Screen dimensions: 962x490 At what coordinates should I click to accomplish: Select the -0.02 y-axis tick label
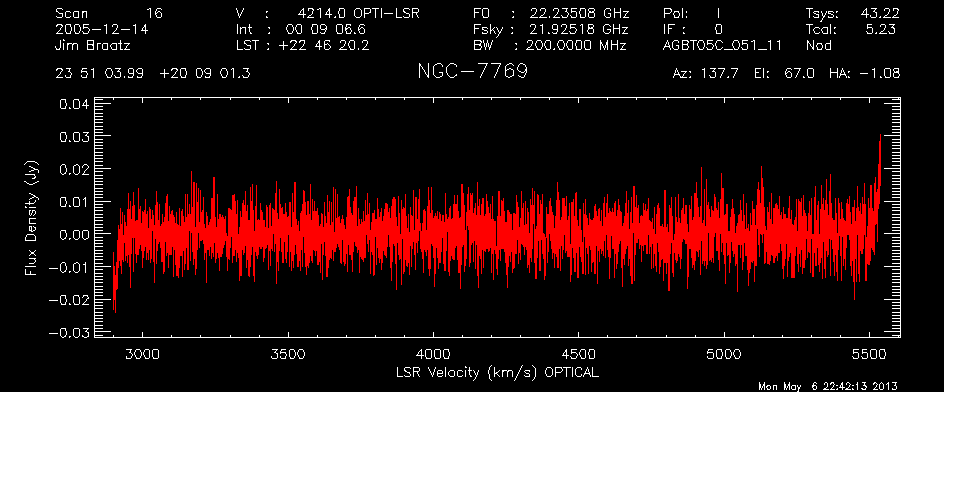pos(68,300)
